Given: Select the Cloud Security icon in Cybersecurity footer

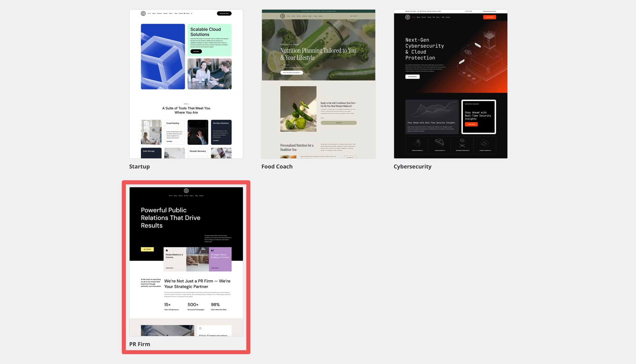Looking at the screenshot, I should 439,142.
